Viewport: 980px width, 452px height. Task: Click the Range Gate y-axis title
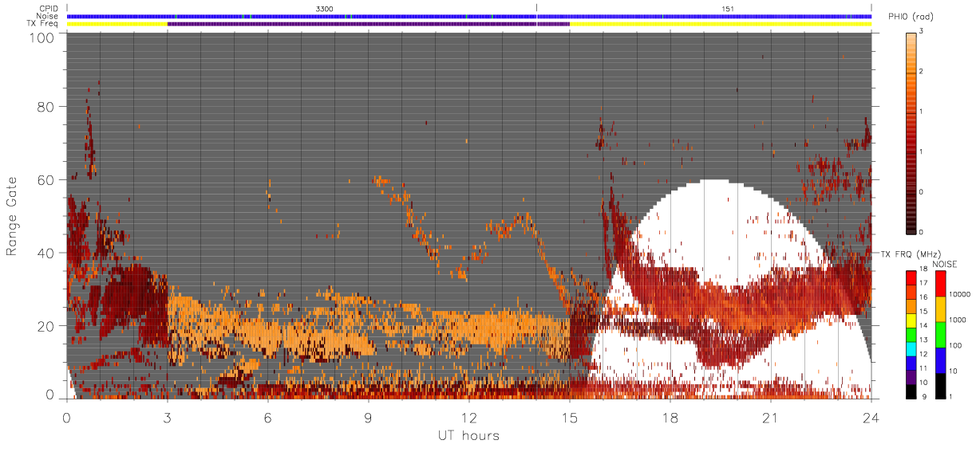click(x=12, y=217)
